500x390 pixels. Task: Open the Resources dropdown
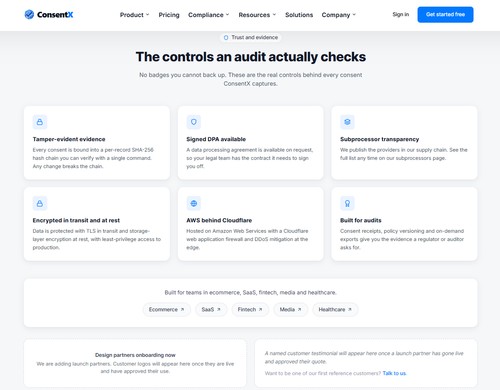pyautogui.click(x=257, y=15)
